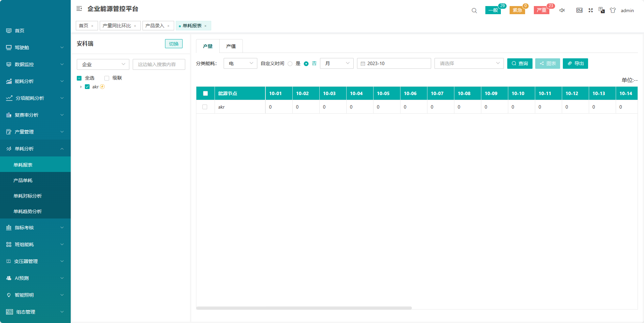Open the 一般 general alarms badge
The height and width of the screenshot is (323, 644).
pos(493,10)
